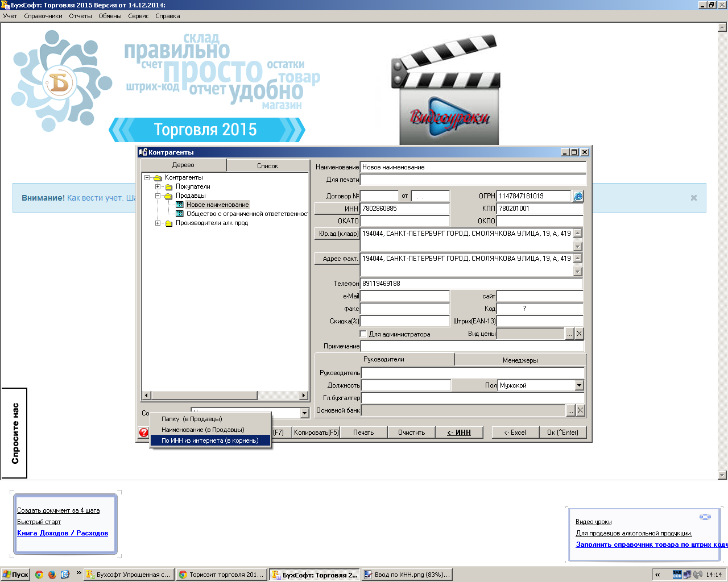Click the tree's horizontal scrollbar track
728x582 pixels.
(279, 396)
